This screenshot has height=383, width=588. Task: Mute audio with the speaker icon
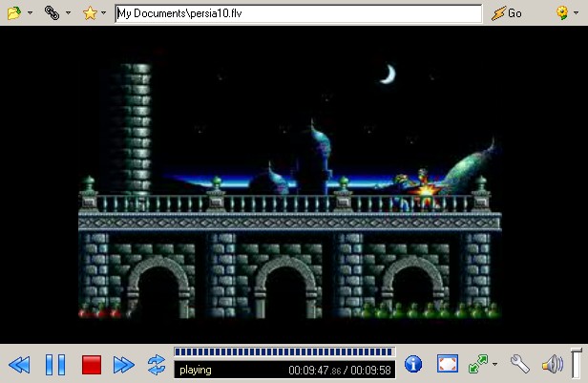point(553,365)
